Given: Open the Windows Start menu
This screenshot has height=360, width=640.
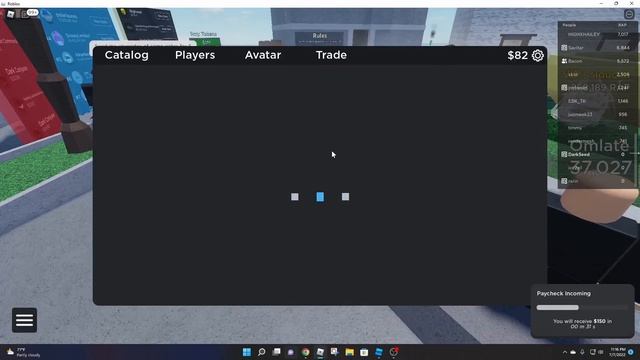Looking at the screenshot, I should click(247, 352).
